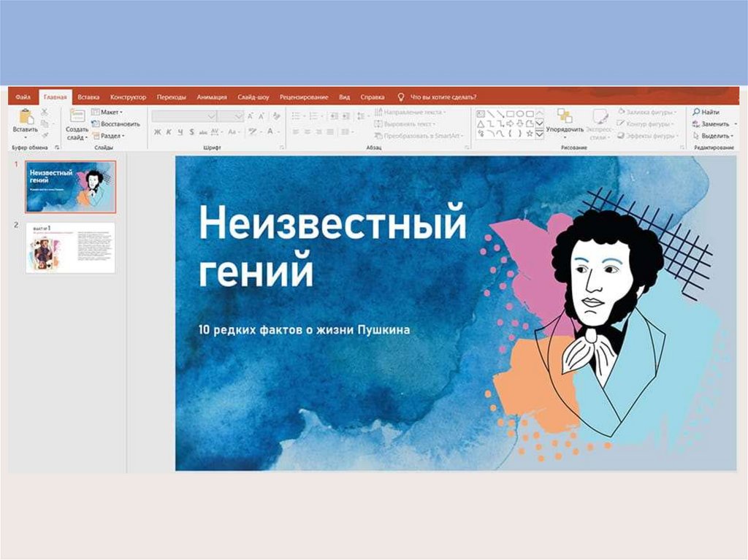Switch to the Вставка tab

tap(88, 97)
